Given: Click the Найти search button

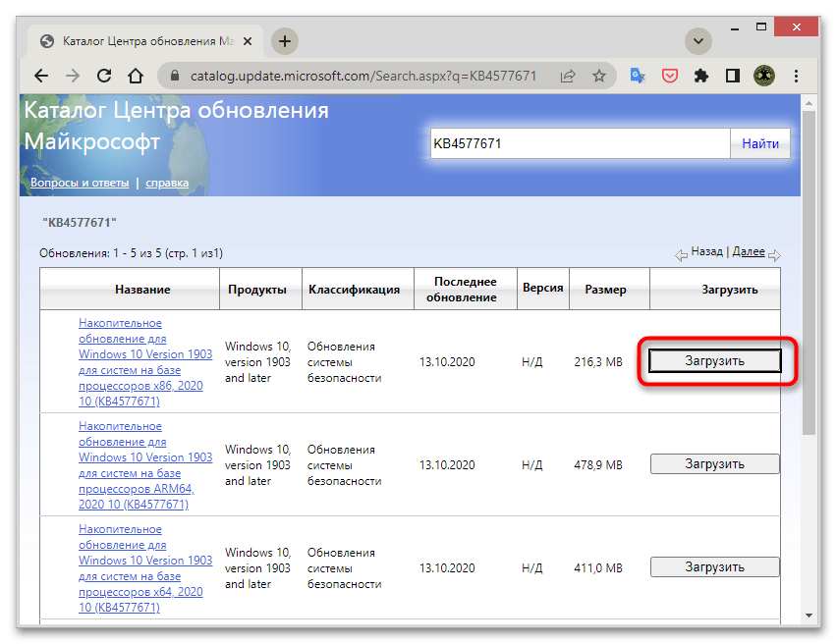Looking at the screenshot, I should [759, 143].
